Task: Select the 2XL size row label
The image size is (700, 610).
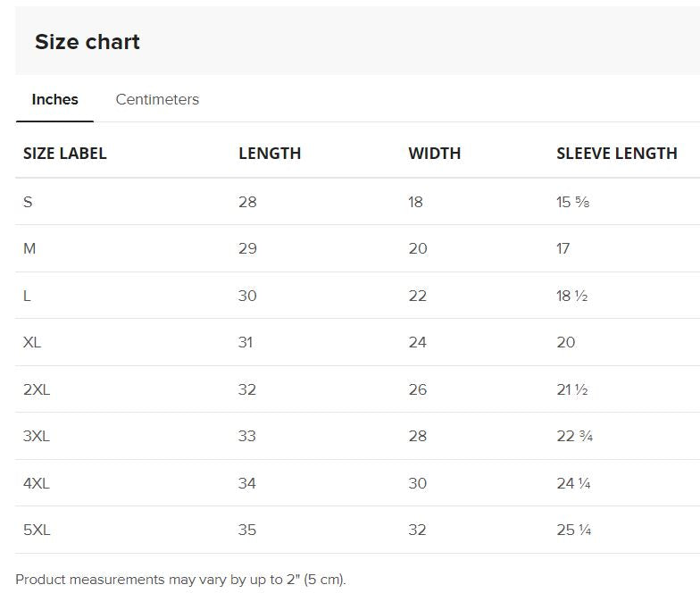Action: click(x=37, y=389)
